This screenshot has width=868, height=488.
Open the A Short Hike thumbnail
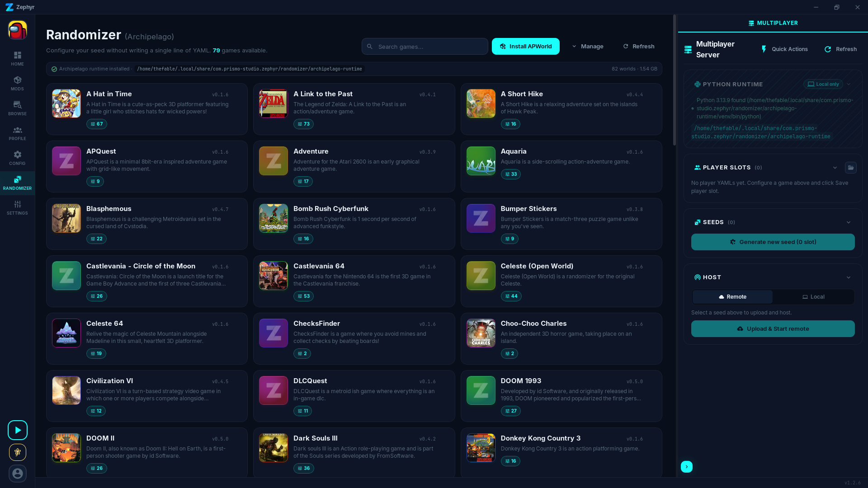coord(481,103)
